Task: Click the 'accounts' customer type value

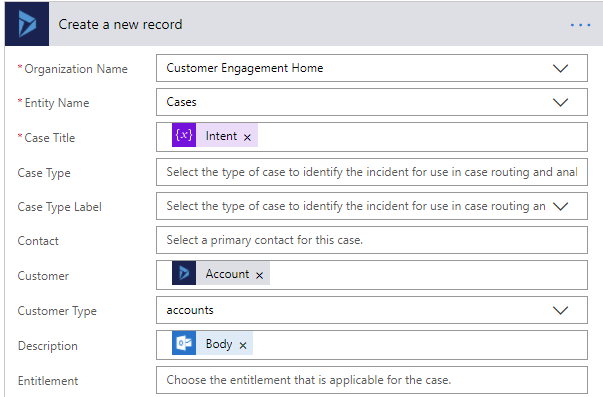Action: coord(190,310)
